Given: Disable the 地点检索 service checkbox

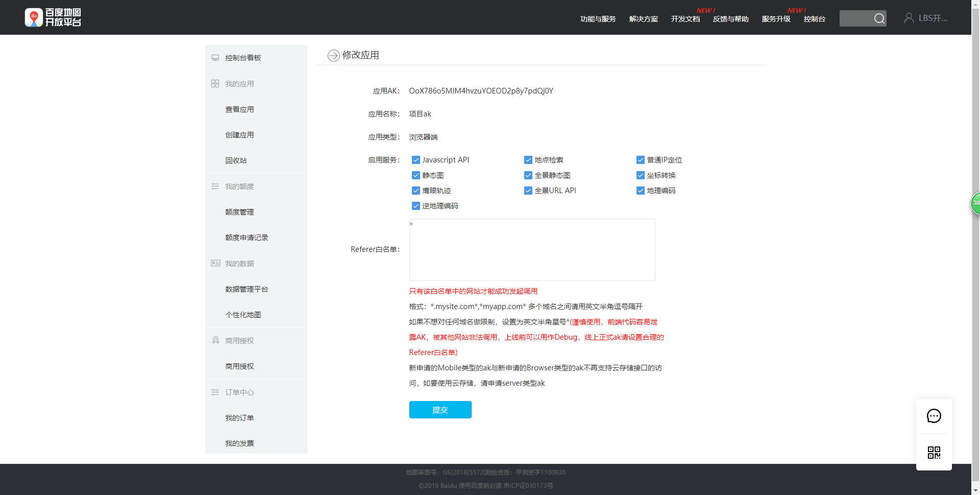Looking at the screenshot, I should tap(528, 160).
